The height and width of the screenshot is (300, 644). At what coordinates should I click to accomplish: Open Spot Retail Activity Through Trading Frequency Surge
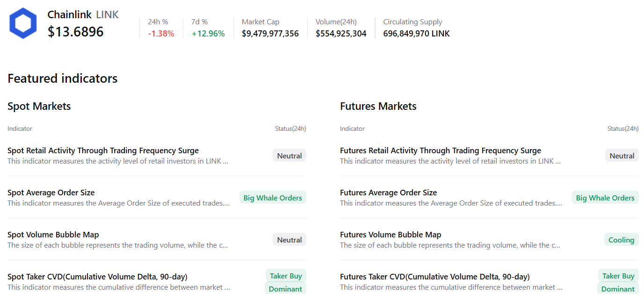103,150
